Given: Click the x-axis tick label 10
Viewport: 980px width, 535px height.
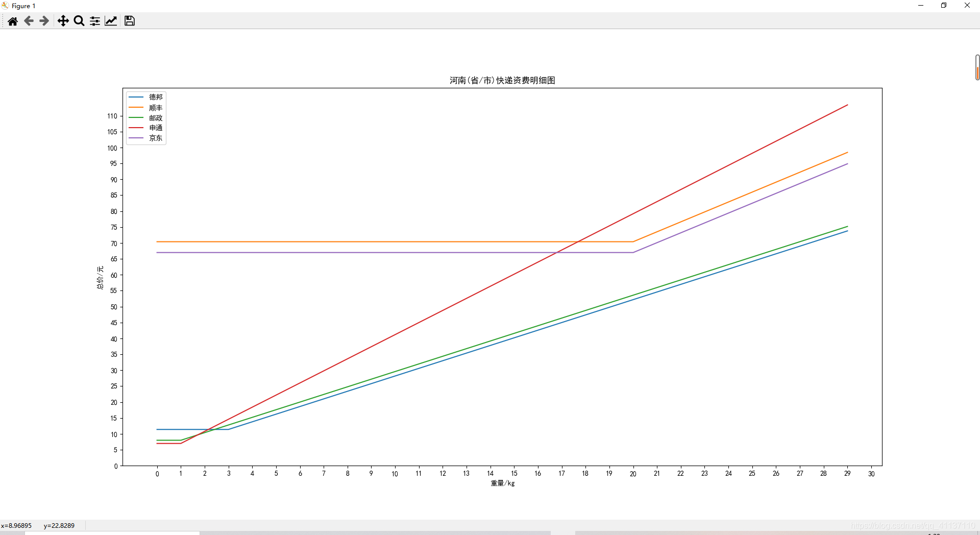Looking at the screenshot, I should coord(395,474).
